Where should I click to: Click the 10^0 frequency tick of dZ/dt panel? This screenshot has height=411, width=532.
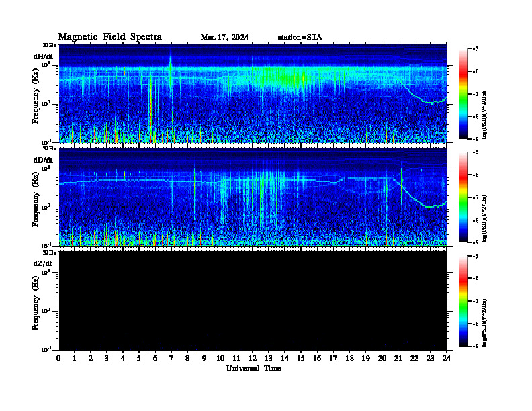pyautogui.click(x=46, y=310)
